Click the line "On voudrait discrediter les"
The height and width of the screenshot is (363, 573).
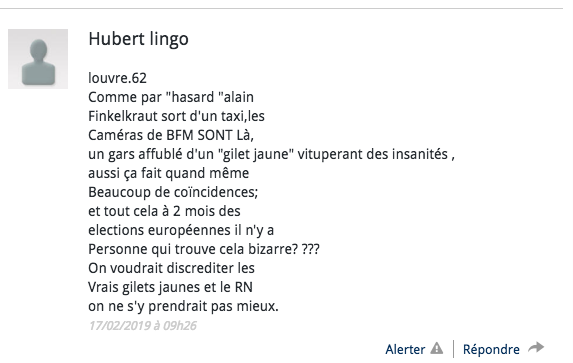(171, 268)
